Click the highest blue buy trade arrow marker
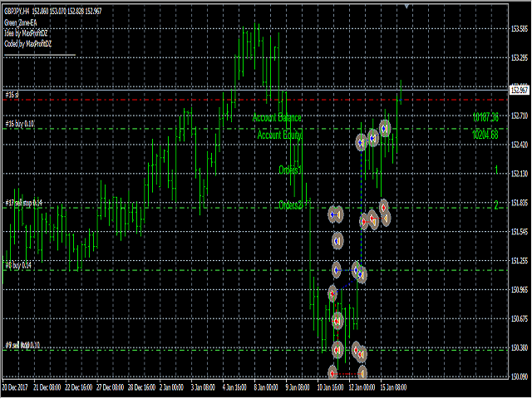This screenshot has height=399, width=532. coord(384,129)
